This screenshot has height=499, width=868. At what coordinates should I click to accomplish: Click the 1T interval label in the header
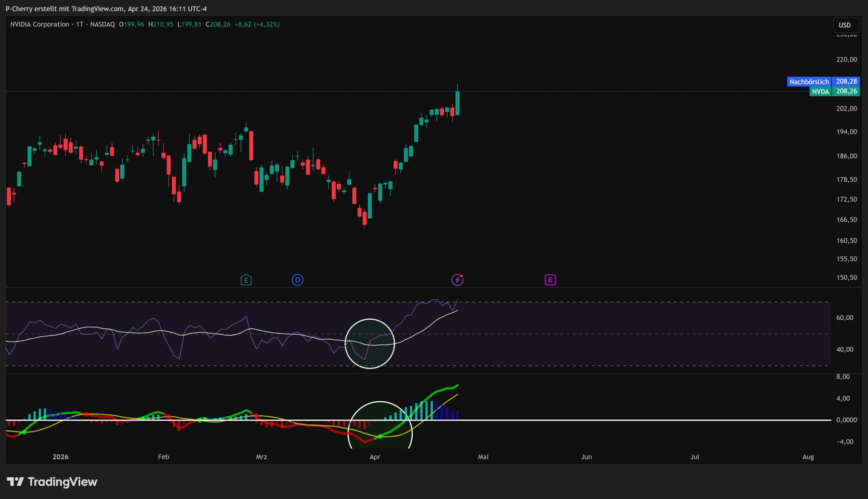[79, 24]
